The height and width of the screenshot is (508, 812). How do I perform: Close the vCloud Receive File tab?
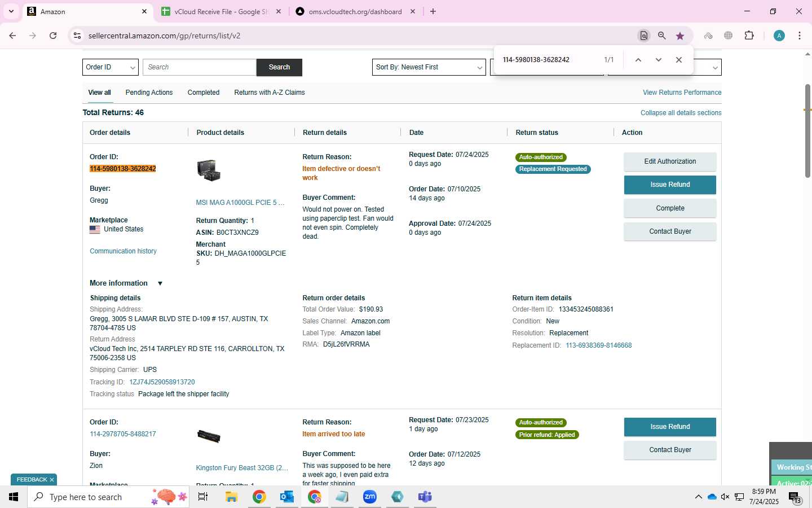pyautogui.click(x=279, y=11)
